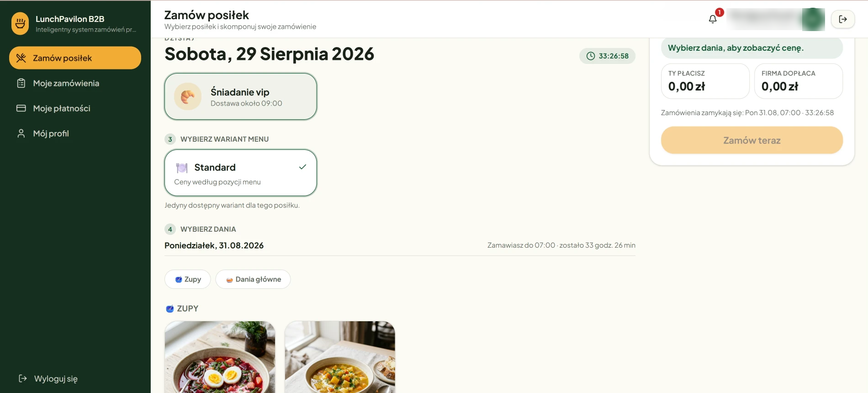868x393 pixels.
Task: Open the notifications bell icon
Action: [712, 19]
